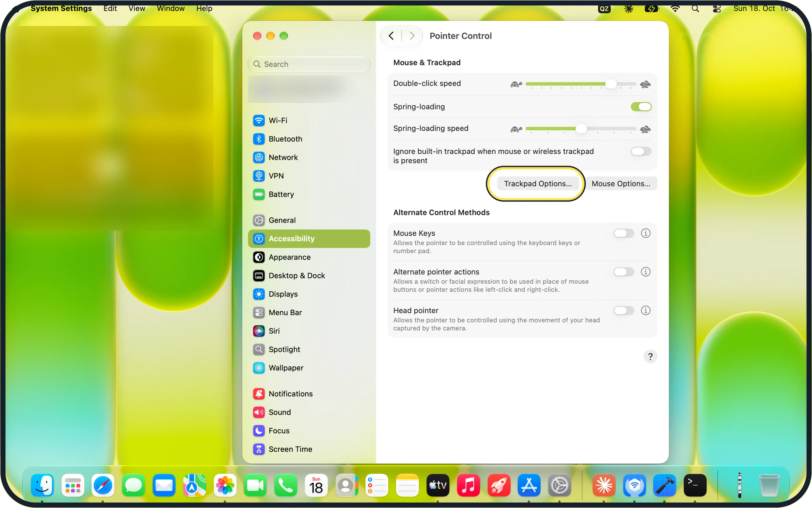
Task: Open Screen Time settings in sidebar
Action: point(309,449)
